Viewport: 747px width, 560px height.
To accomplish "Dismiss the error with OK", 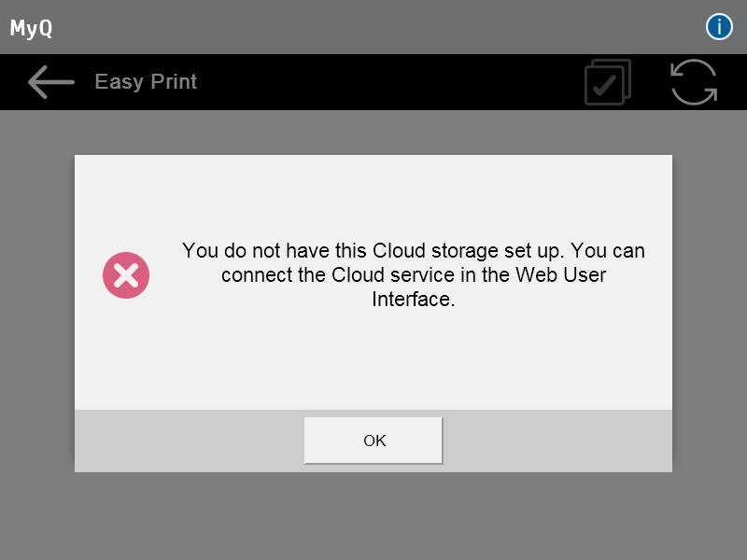I will pyautogui.click(x=373, y=440).
